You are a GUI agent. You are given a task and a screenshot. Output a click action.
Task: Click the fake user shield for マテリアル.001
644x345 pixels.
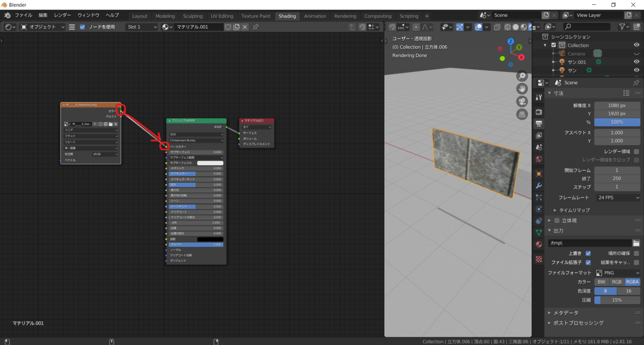[228, 27]
